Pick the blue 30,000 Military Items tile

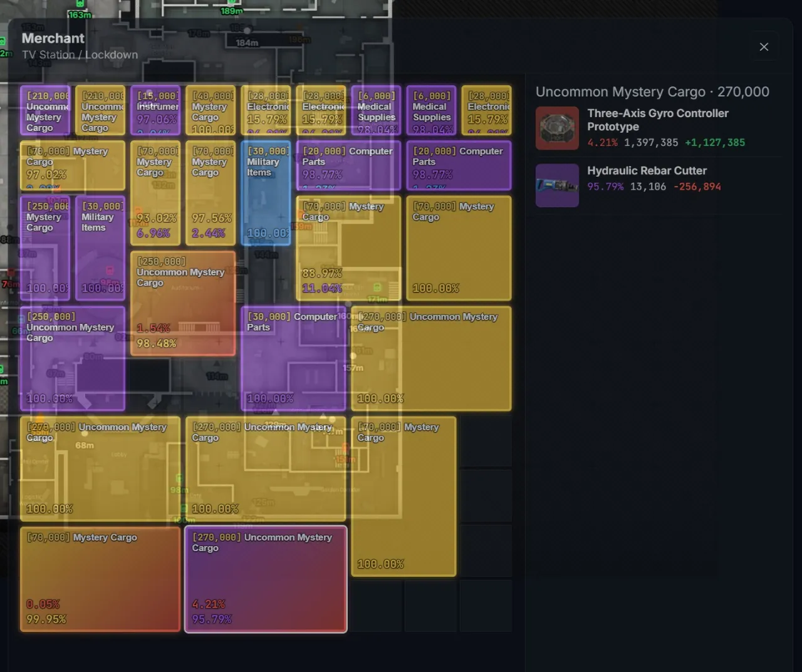tap(266, 193)
